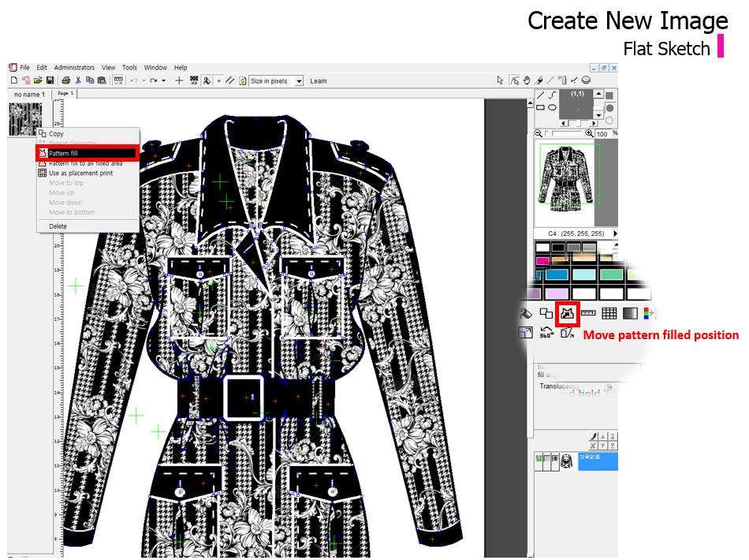
Task: Click the Move pattern filled position tool
Action: [x=568, y=313]
